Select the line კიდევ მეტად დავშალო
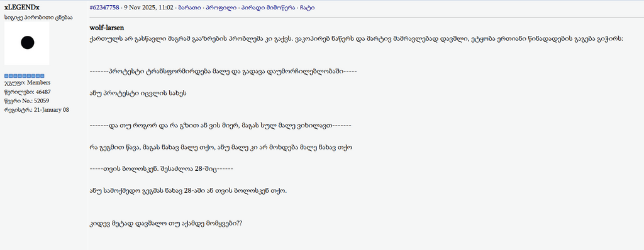 (166, 224)
